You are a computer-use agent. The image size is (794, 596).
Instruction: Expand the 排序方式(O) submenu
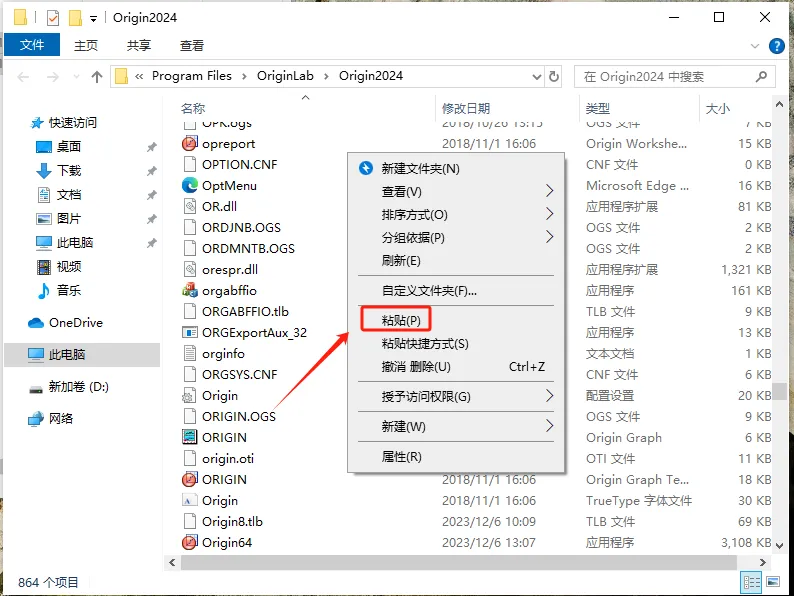click(x=456, y=215)
